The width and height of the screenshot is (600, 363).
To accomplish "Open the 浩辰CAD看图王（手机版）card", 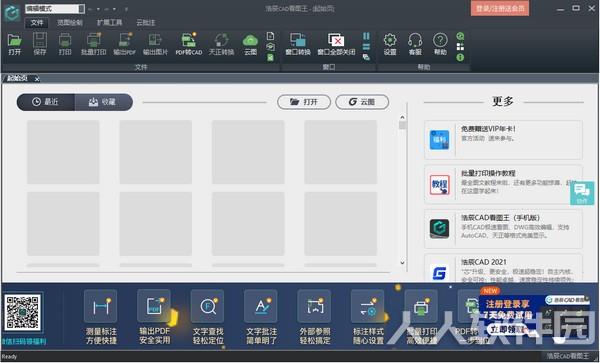I will pyautogui.click(x=503, y=229).
